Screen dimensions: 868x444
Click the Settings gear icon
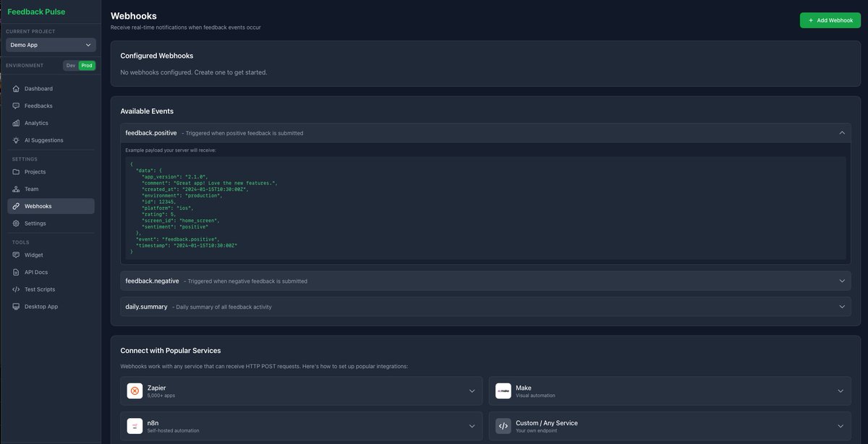[x=17, y=223]
